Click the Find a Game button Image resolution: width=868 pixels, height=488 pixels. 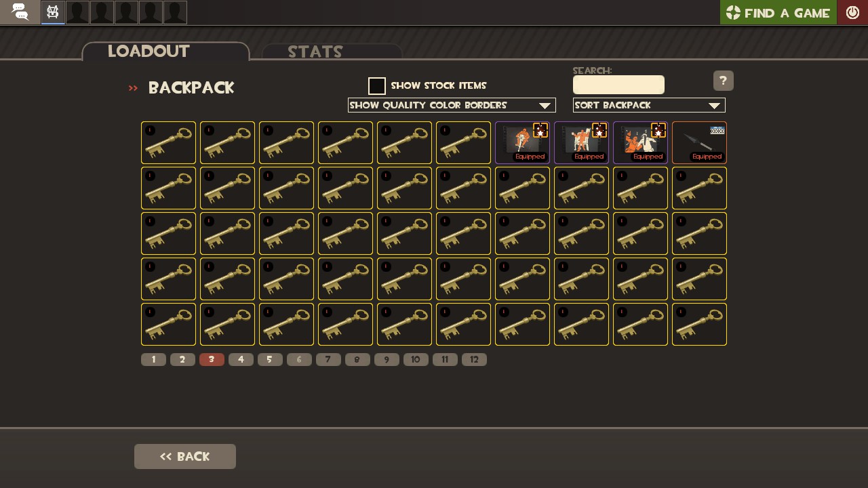tap(778, 12)
